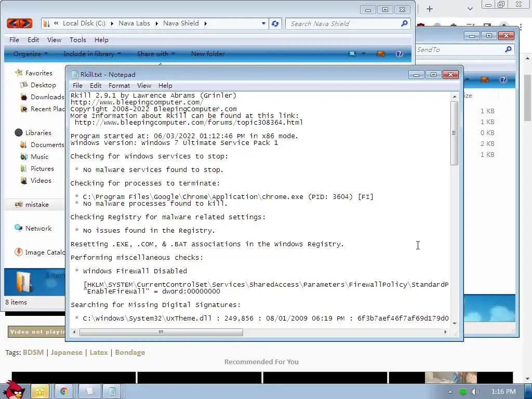
Task: Select Videos library
Action: (x=41, y=180)
